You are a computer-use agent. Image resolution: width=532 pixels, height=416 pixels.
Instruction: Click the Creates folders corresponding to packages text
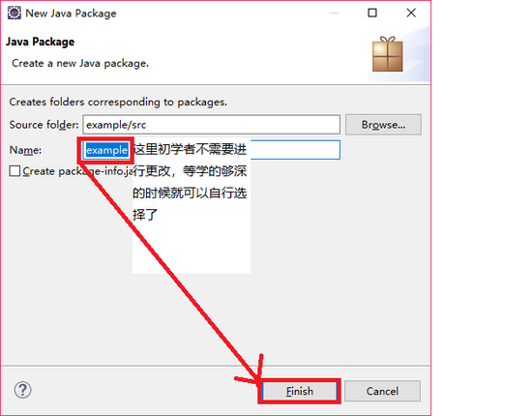pos(118,102)
